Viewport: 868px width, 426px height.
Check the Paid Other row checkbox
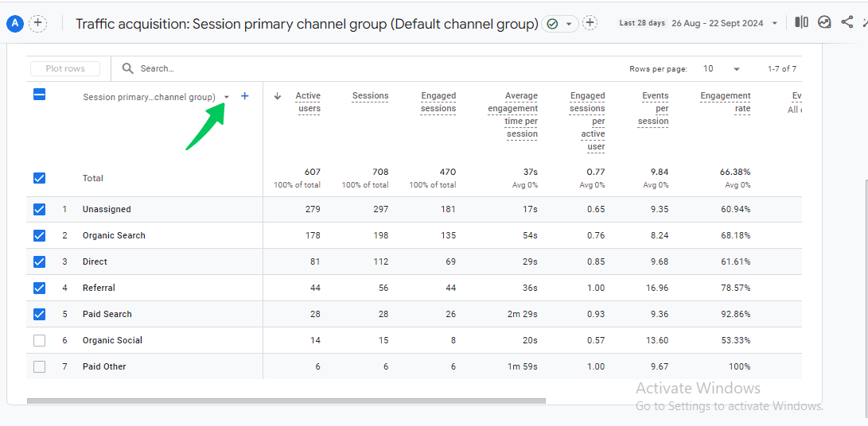39,367
